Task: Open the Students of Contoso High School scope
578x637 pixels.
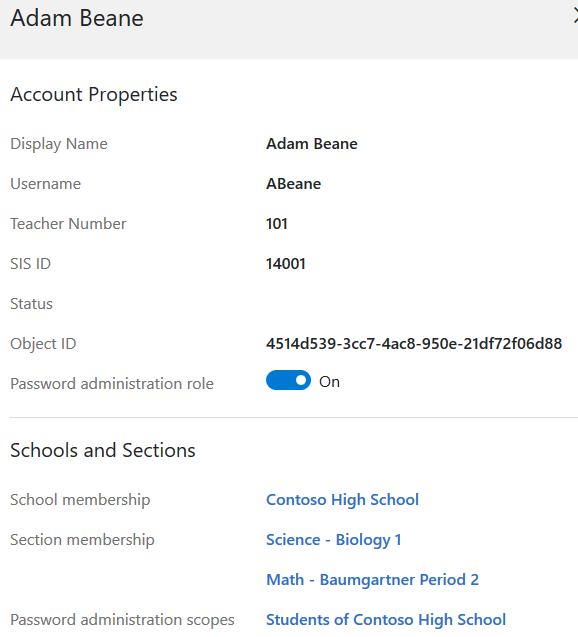Action: (x=386, y=620)
